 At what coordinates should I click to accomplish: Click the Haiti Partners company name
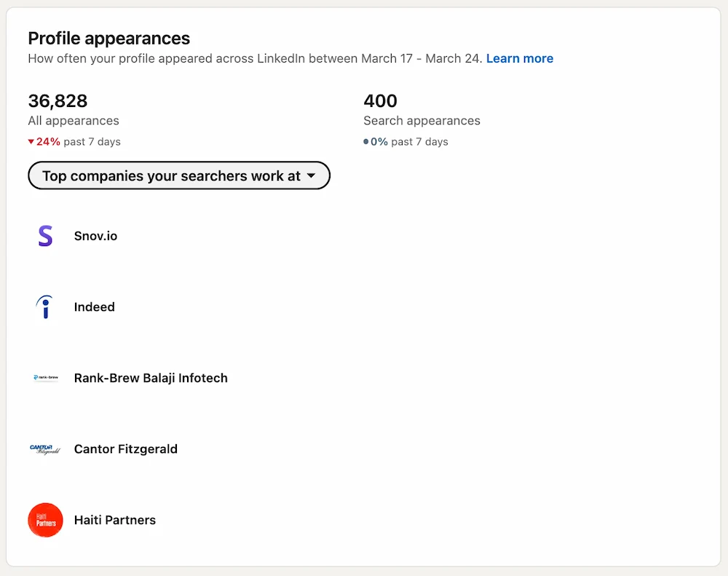[114, 520]
